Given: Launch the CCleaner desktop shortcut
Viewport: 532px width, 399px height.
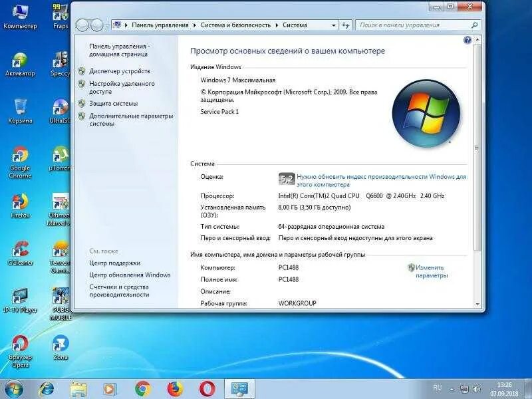Looking at the screenshot, I should (20, 253).
